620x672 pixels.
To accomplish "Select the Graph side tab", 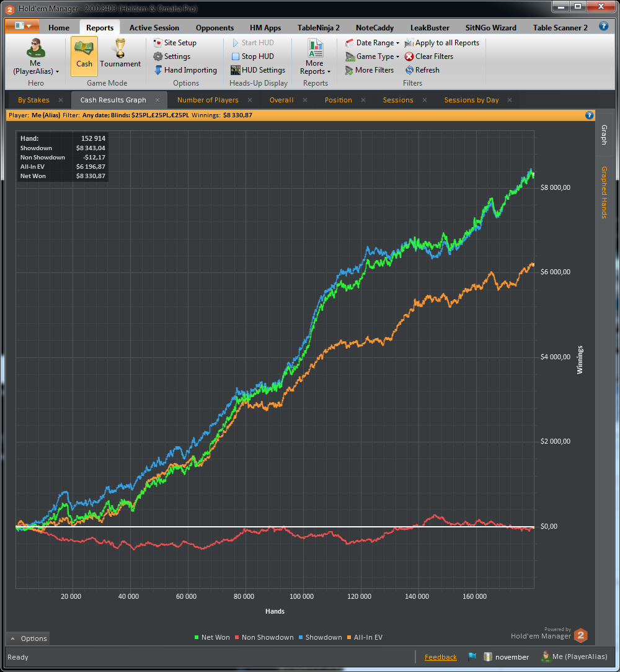I will click(x=604, y=135).
